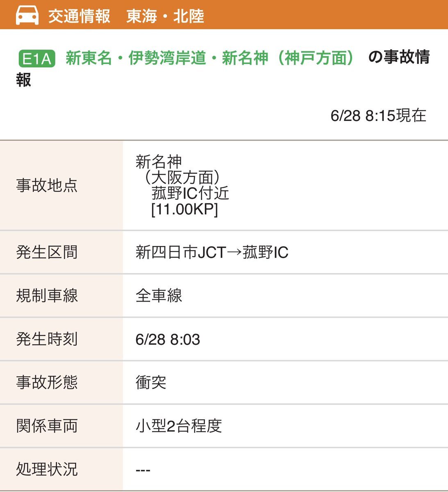Select the 事故地点 row label
The image size is (448, 492).
(x=47, y=185)
